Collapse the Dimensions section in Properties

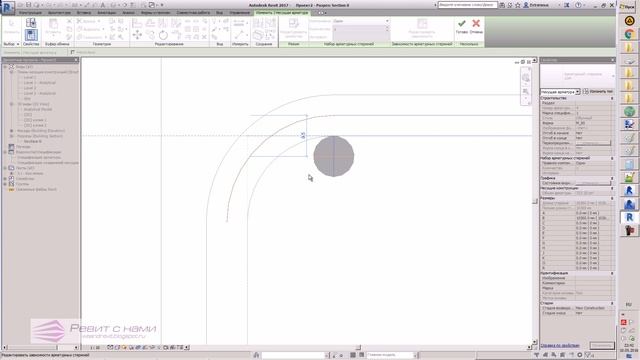(x=612, y=198)
